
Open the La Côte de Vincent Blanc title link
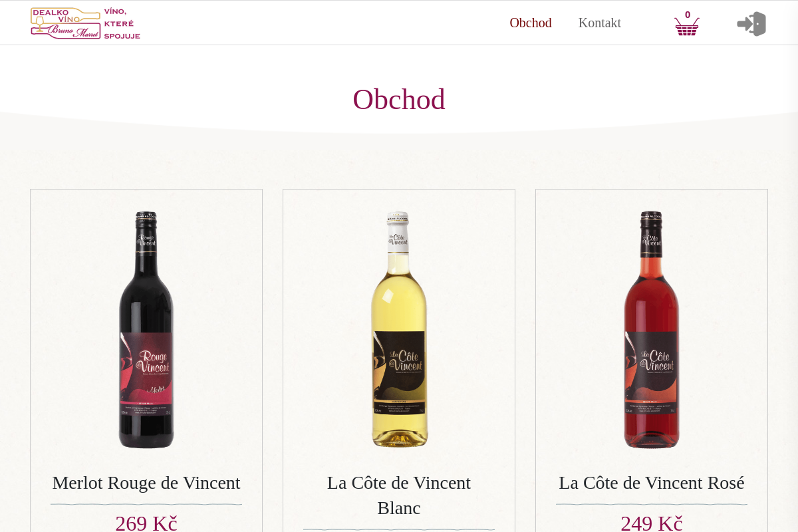click(399, 495)
